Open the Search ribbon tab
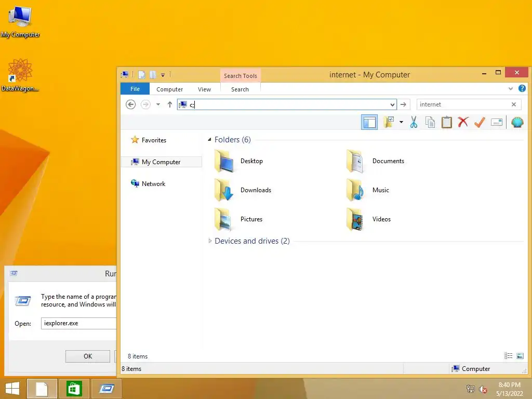Image resolution: width=532 pixels, height=399 pixels. click(240, 89)
